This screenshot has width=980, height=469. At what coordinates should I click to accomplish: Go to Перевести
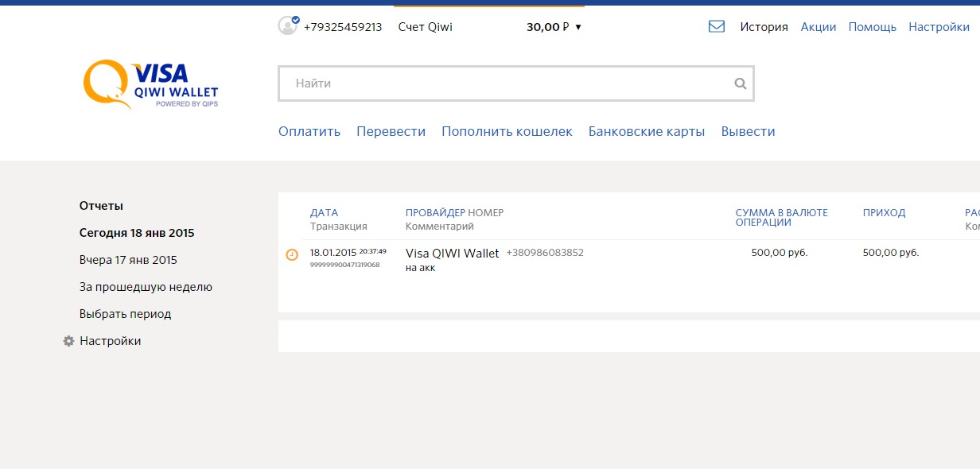[391, 132]
